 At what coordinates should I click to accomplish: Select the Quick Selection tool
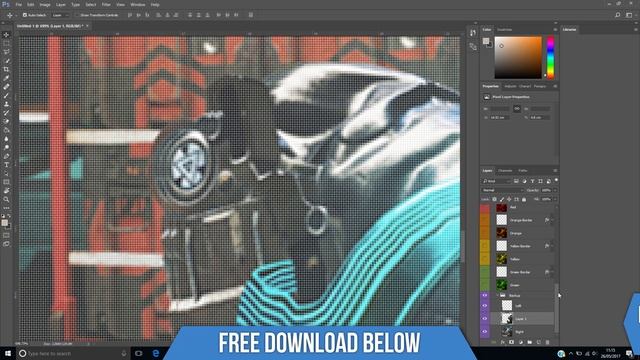(6, 60)
